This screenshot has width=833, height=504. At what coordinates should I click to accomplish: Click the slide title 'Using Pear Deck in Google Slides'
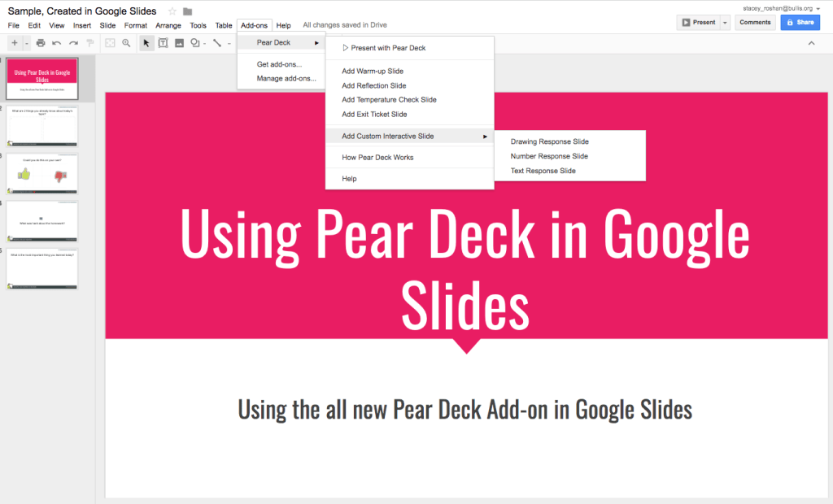(464, 268)
